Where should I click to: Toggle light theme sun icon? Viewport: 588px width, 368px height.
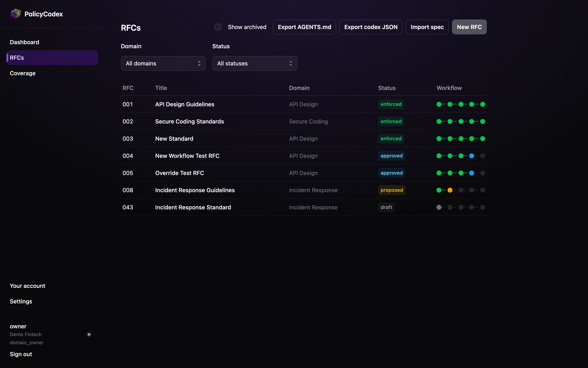(x=89, y=334)
